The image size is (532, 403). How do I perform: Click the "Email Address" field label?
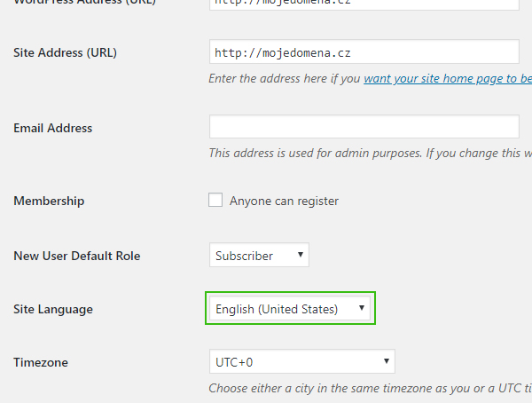click(x=53, y=128)
